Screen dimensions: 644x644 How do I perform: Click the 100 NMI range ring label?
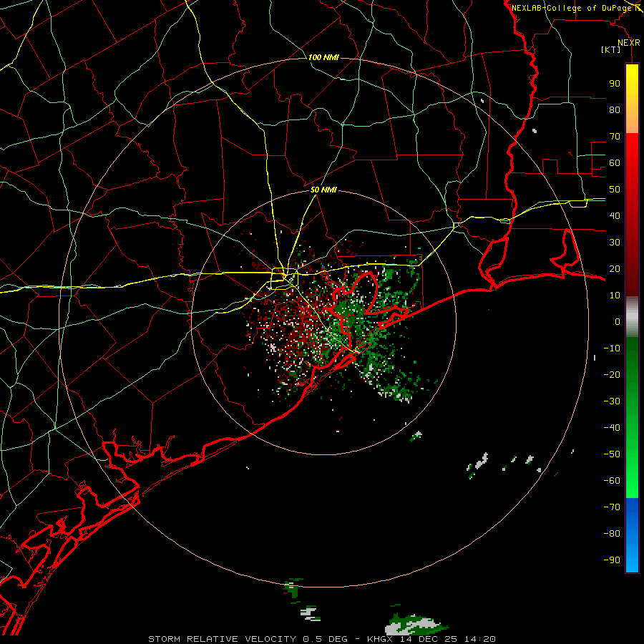[323, 57]
